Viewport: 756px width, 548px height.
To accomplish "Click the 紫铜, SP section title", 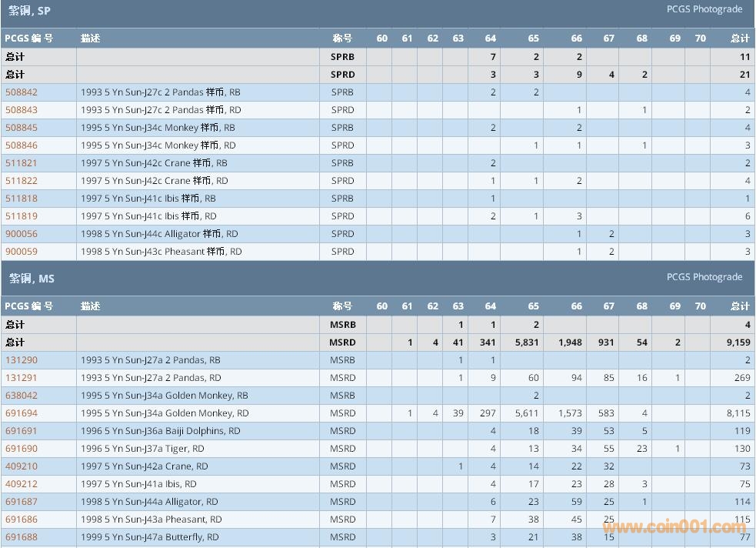I will pos(30,11).
